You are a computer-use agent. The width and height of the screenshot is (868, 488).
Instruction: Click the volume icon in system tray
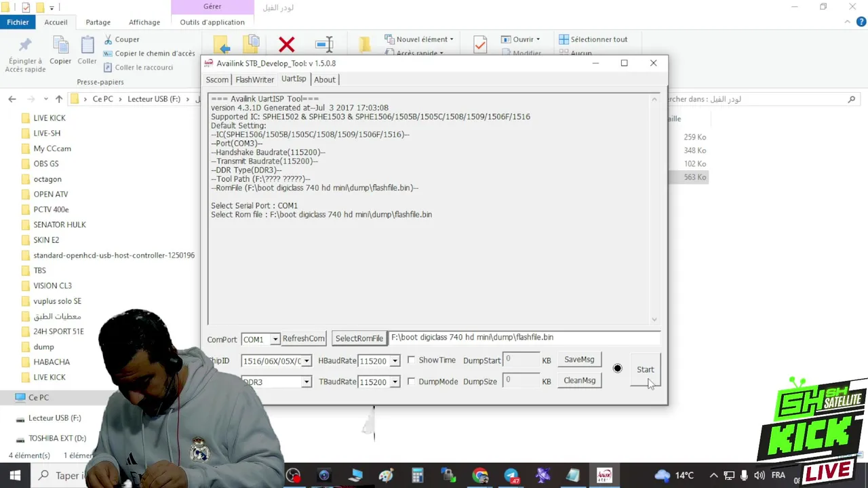click(759, 476)
